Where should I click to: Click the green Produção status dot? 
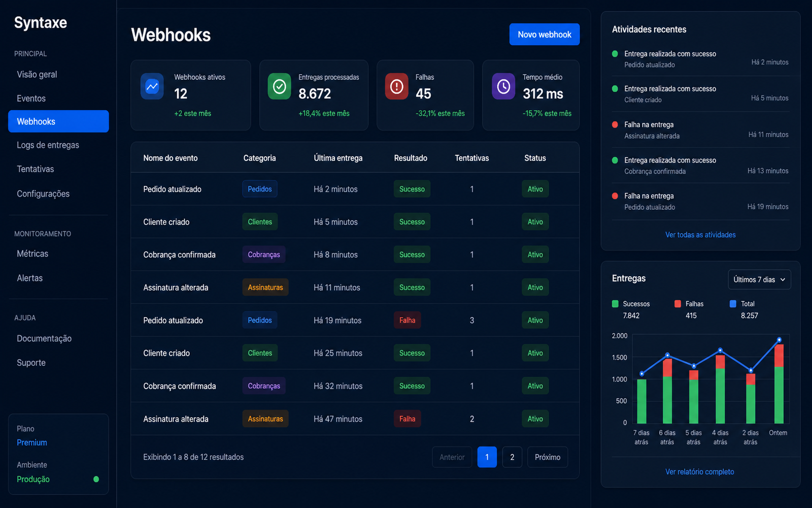point(96,479)
